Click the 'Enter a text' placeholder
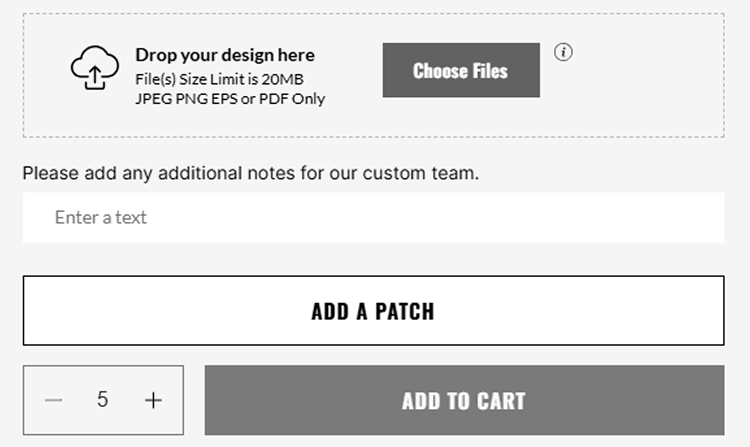Viewport: 750px width, 447px height. point(100,218)
